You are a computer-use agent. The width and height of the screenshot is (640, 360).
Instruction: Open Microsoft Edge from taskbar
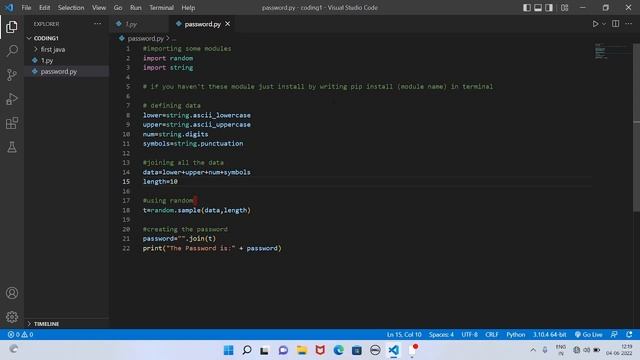(338, 350)
